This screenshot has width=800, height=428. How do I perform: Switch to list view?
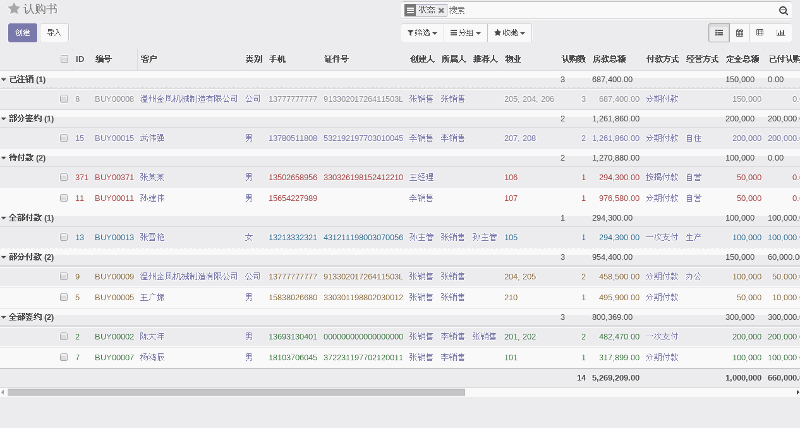point(719,33)
